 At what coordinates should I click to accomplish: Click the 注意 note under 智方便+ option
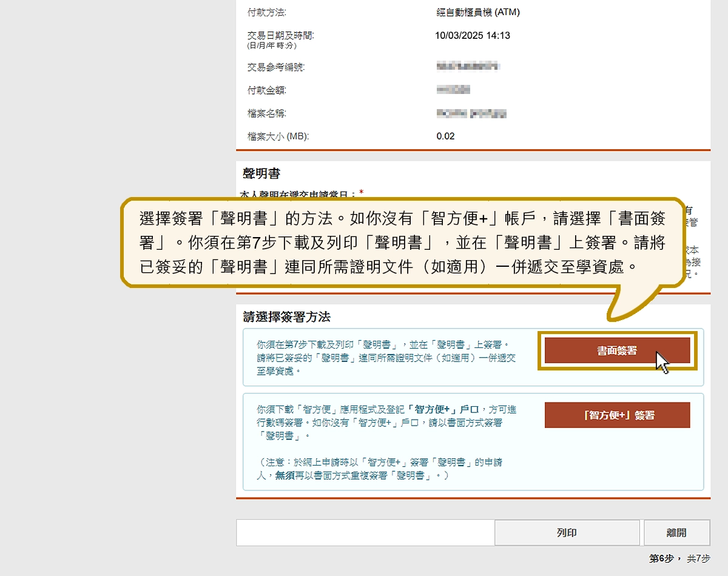click(x=379, y=469)
